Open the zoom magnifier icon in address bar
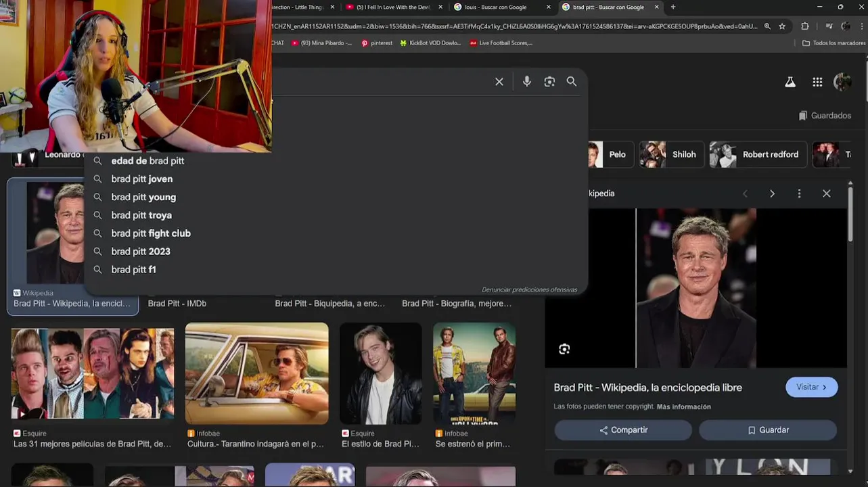The image size is (868, 487). click(x=767, y=26)
